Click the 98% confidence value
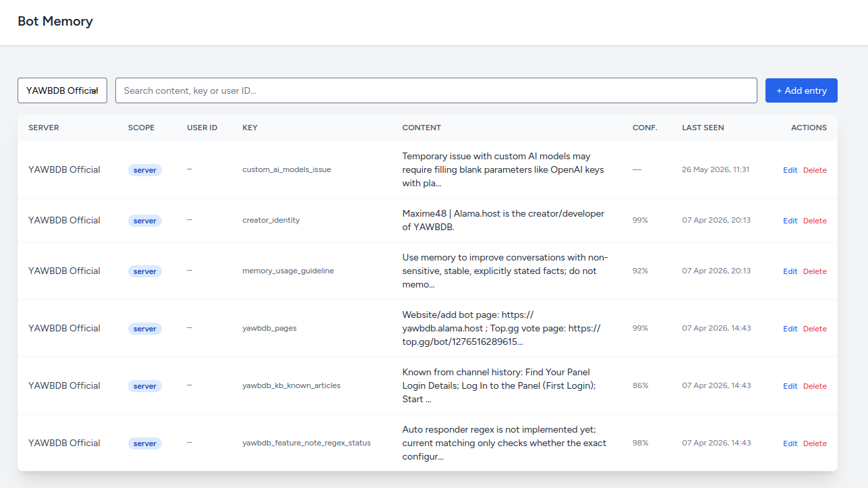Viewport: 868px width, 488px height. click(640, 443)
